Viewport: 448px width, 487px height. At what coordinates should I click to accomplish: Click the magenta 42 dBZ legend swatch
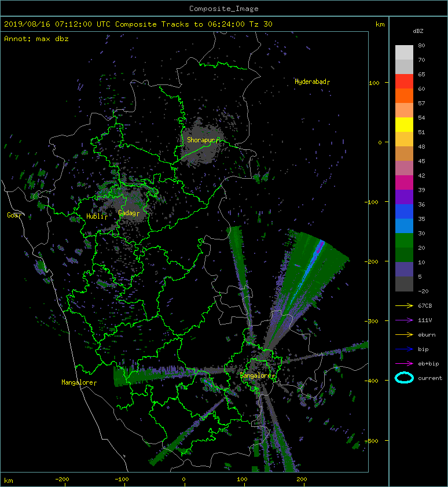pos(404,182)
